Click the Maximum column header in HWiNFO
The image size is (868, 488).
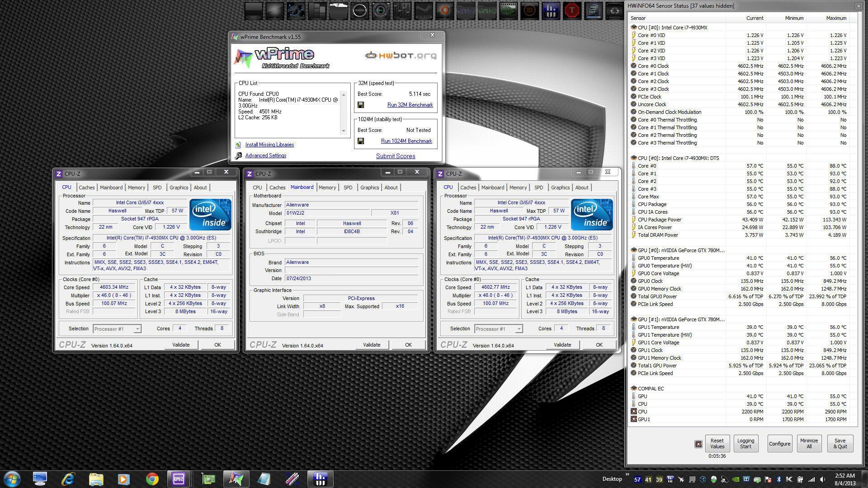pyautogui.click(x=828, y=18)
